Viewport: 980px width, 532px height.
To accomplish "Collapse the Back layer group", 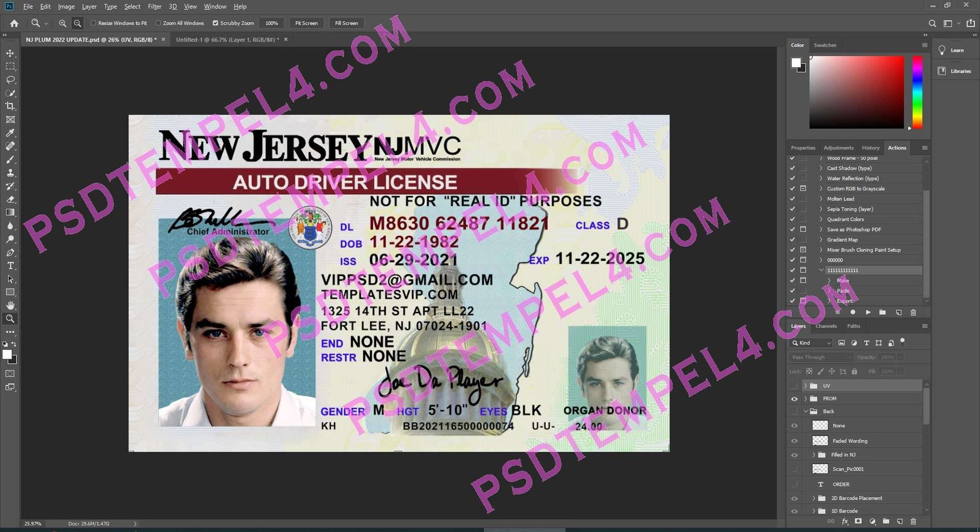I will click(x=805, y=411).
